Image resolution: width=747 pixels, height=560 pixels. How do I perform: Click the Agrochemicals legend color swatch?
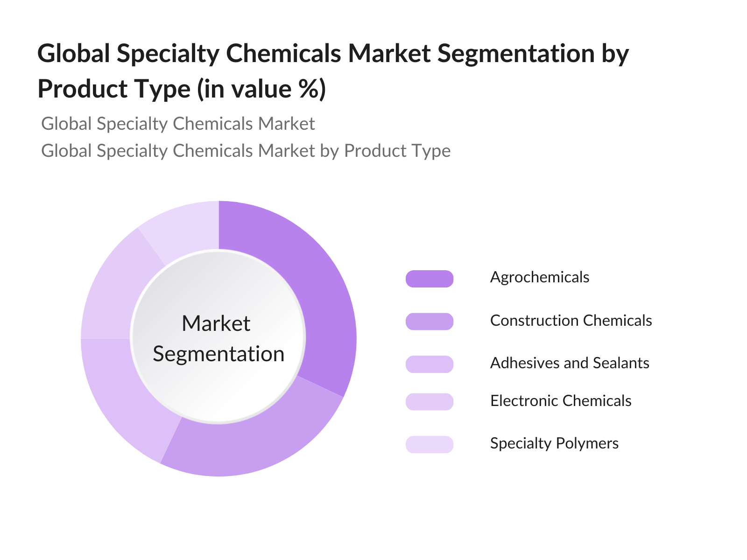coord(430,279)
